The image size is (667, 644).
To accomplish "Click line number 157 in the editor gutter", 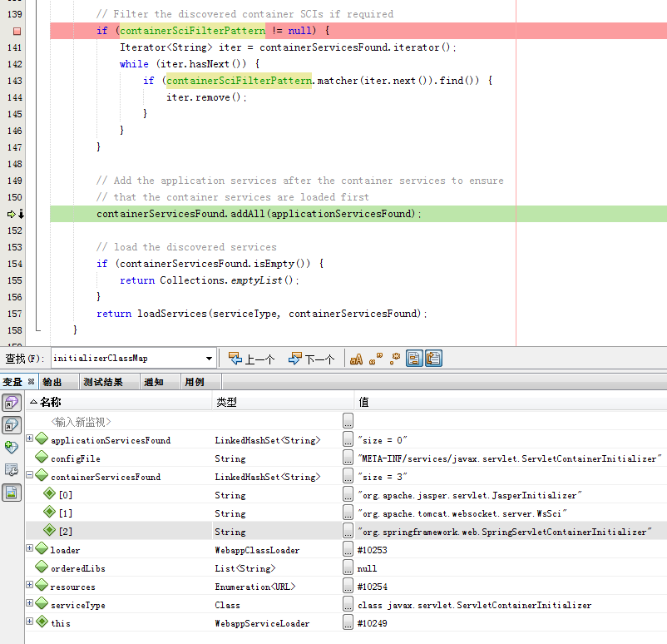I will (x=14, y=314).
